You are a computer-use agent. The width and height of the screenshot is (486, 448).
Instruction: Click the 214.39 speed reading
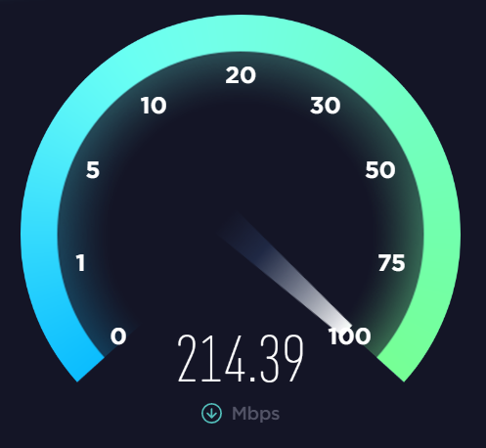(x=241, y=358)
